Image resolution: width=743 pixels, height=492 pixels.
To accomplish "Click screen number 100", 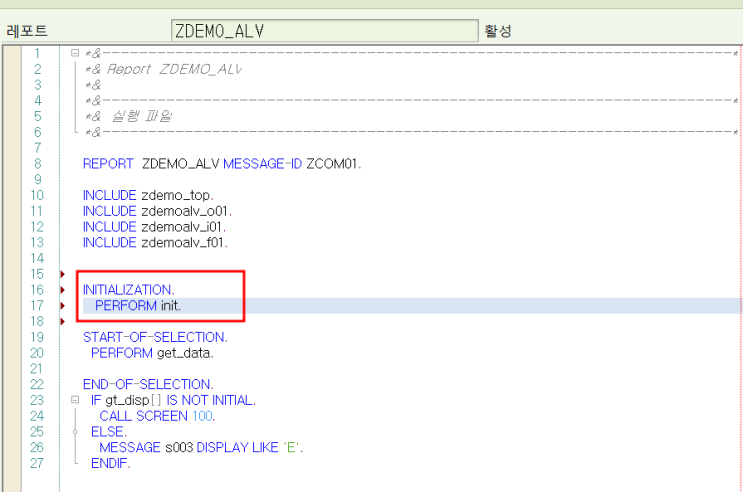I will pyautogui.click(x=202, y=416).
